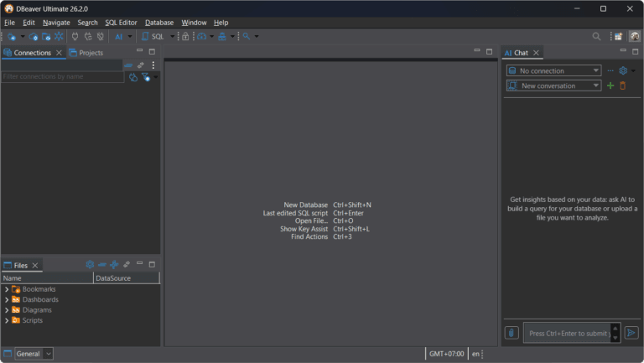Click the Reconnect plug-with-arrows icon
This screenshot has width=644, height=363.
pyautogui.click(x=88, y=37)
